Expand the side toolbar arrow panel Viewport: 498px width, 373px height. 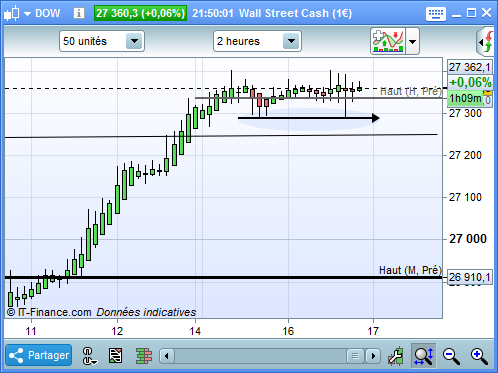tap(486, 42)
